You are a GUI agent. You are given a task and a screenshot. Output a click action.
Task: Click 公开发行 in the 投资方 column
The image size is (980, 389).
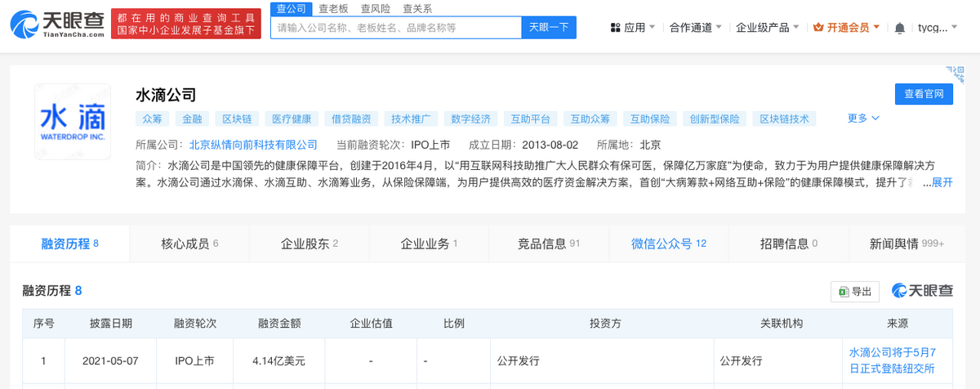click(519, 360)
